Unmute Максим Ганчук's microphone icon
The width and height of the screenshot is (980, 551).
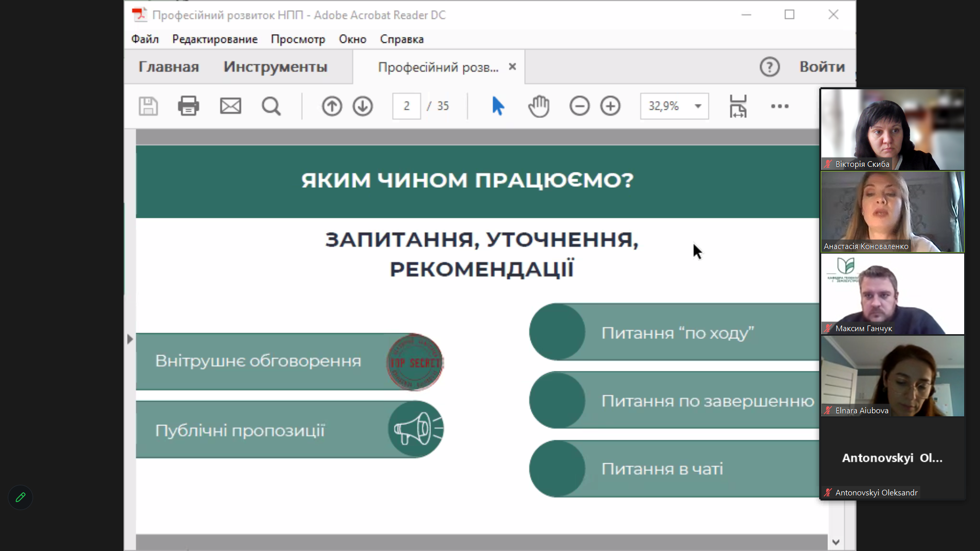click(828, 329)
